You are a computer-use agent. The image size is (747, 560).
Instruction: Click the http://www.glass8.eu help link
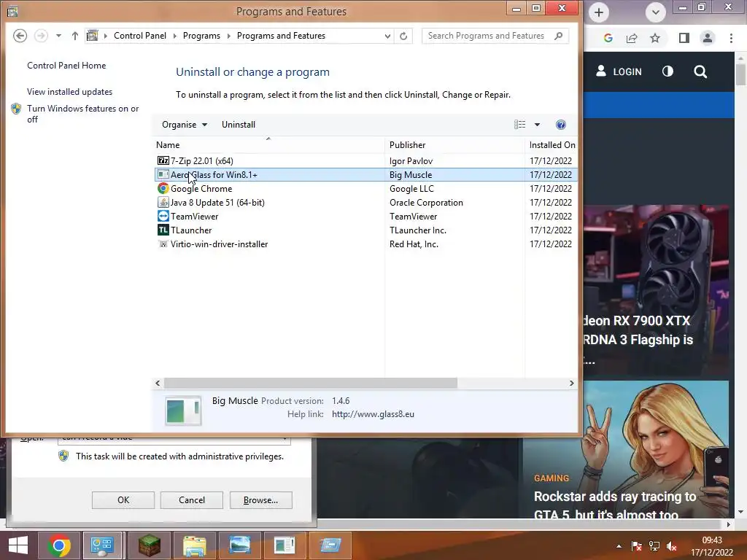coord(373,414)
